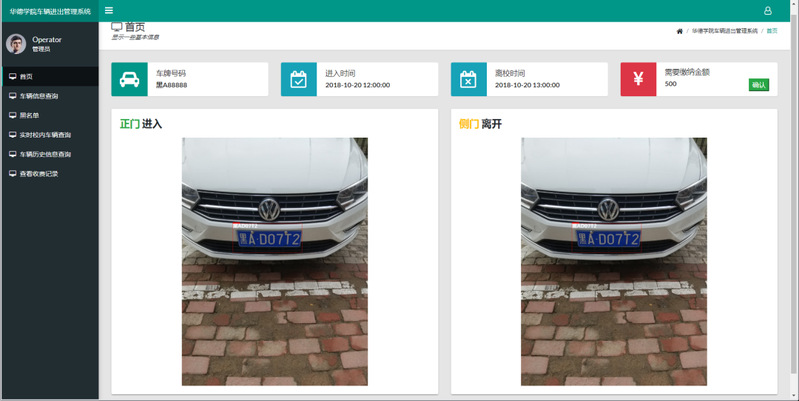Toggle the hamburger sidebar menu icon

[x=109, y=10]
